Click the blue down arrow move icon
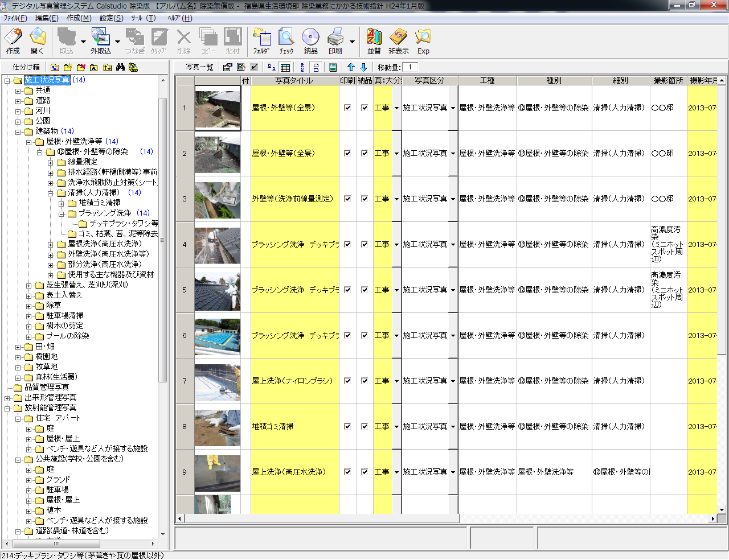729x560 pixels. 363,67
